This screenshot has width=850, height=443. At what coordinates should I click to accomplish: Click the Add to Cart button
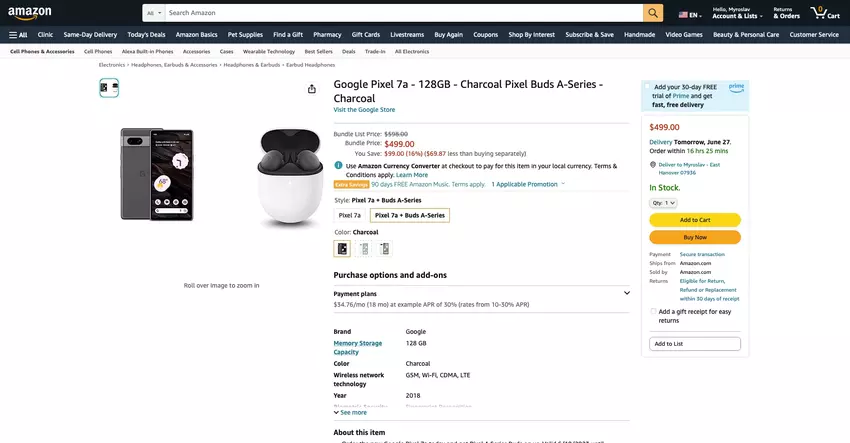(x=695, y=220)
